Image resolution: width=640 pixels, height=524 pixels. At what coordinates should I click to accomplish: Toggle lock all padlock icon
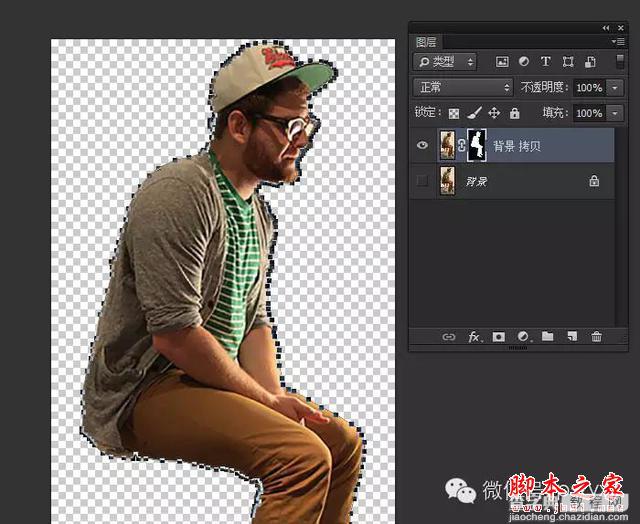[x=514, y=113]
